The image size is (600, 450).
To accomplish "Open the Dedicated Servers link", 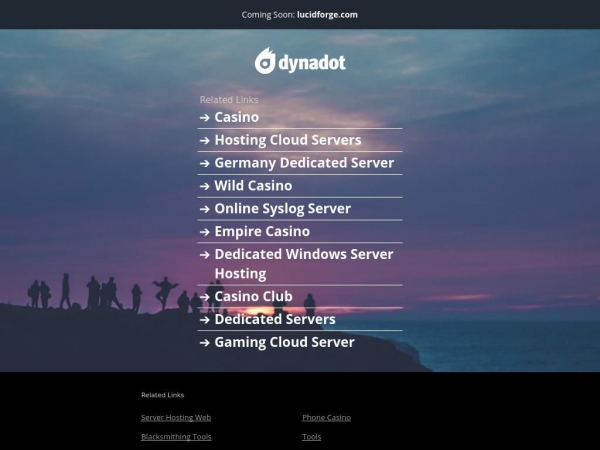I will [x=275, y=319].
